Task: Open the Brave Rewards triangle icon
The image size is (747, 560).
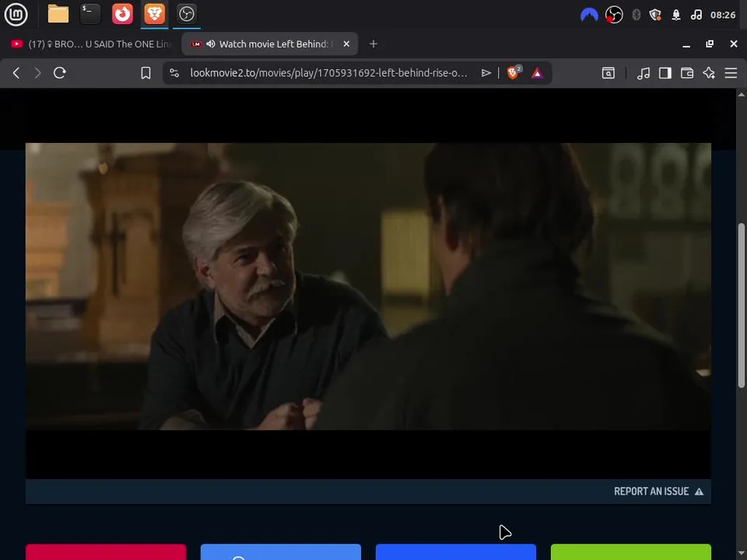Action: [x=537, y=73]
